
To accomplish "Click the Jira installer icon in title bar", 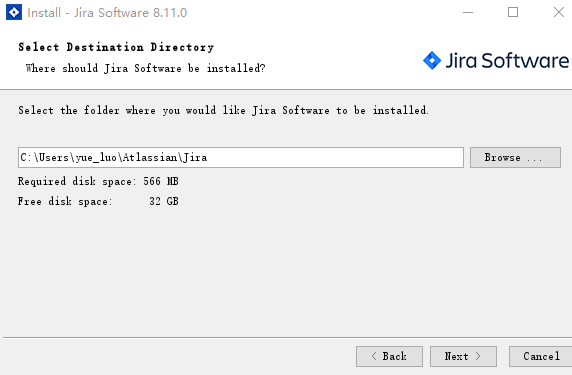I will point(14,12).
